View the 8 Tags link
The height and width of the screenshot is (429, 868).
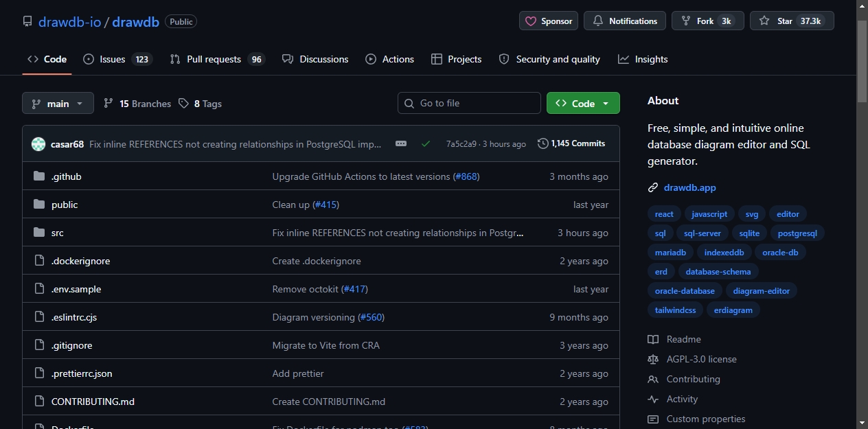click(x=200, y=104)
